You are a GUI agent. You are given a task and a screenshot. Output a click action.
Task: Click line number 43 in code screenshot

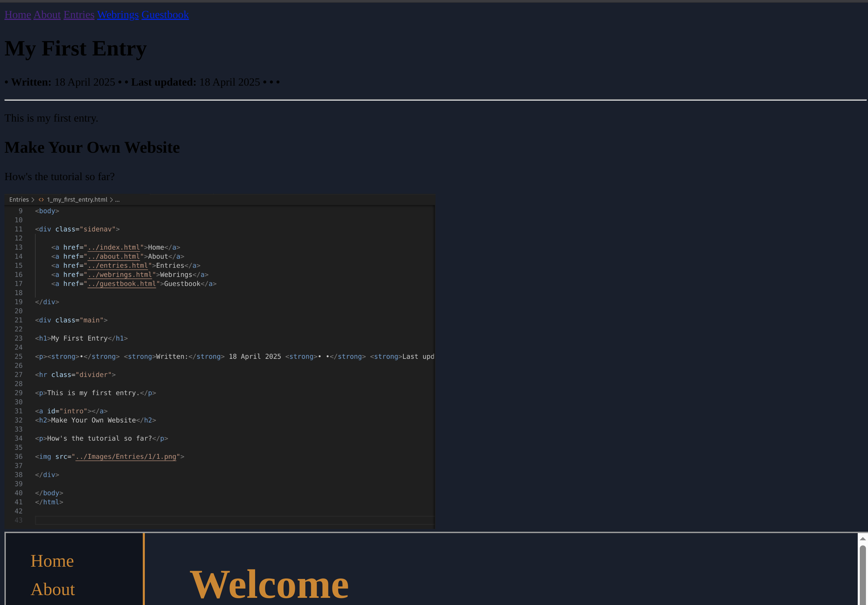click(x=18, y=520)
